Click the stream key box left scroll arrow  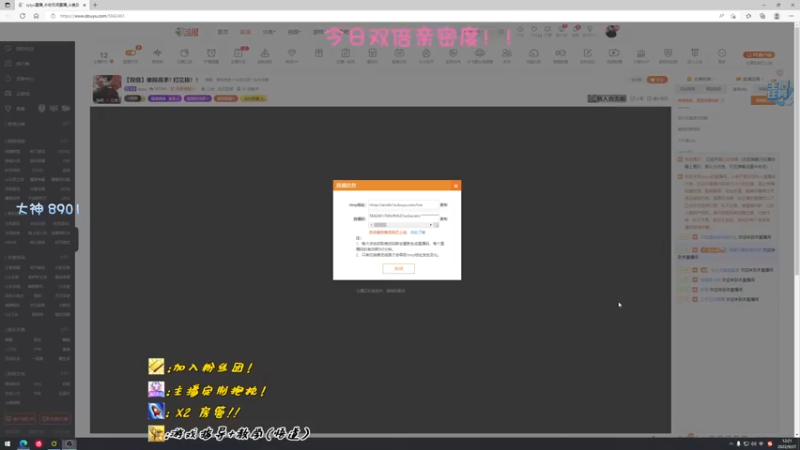click(371, 225)
